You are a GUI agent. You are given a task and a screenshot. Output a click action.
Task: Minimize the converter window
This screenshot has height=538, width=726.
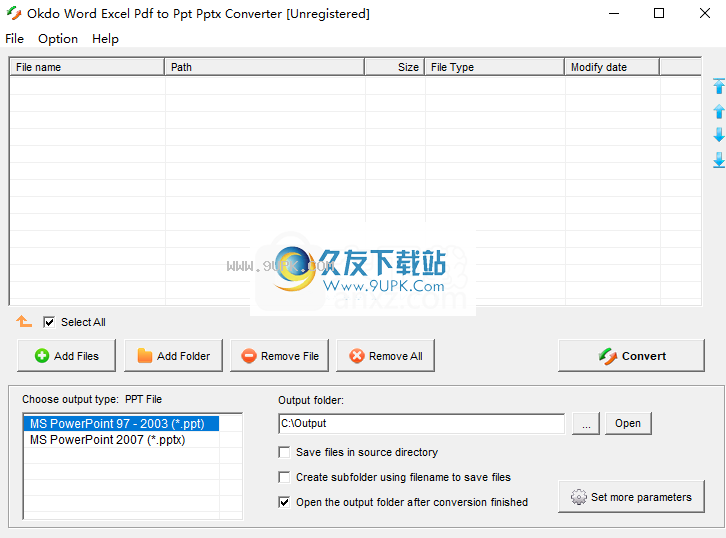(614, 13)
